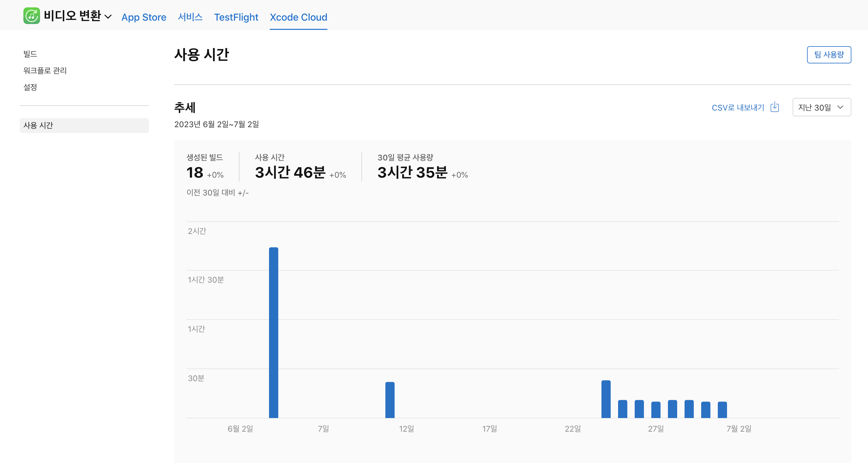
Task: Click the tallest bar in the usage chart
Action: click(273, 332)
